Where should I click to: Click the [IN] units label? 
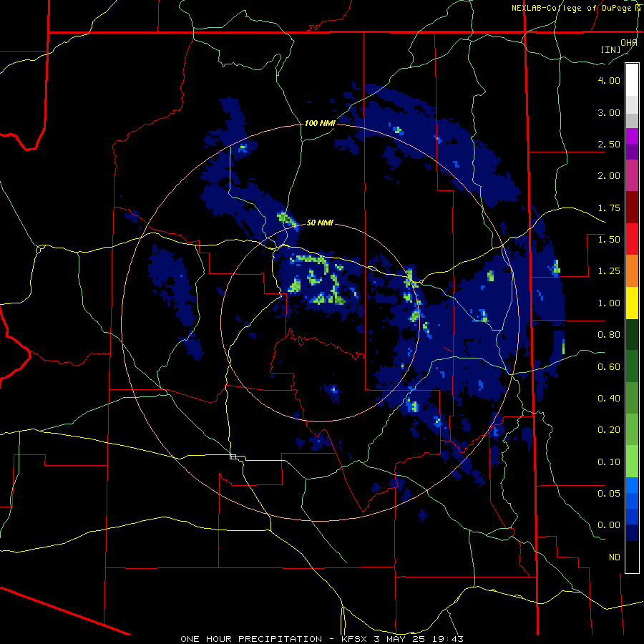pos(611,49)
